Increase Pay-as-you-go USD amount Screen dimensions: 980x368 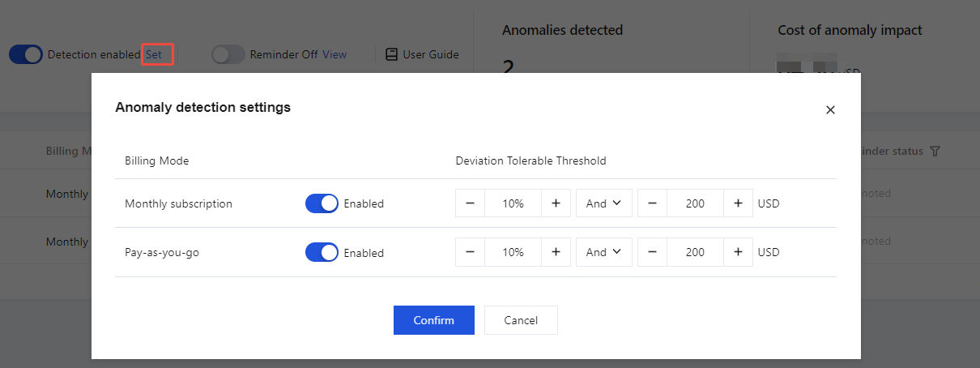[x=738, y=252]
